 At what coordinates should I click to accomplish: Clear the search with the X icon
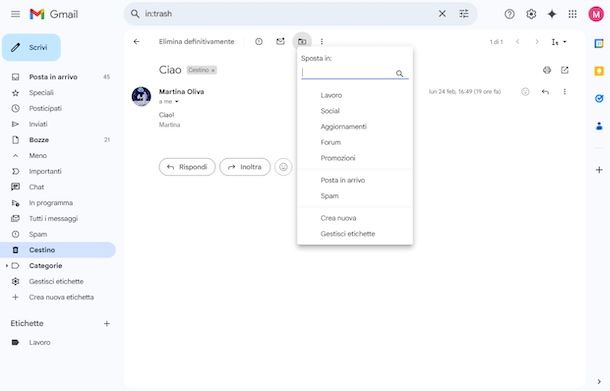point(442,14)
